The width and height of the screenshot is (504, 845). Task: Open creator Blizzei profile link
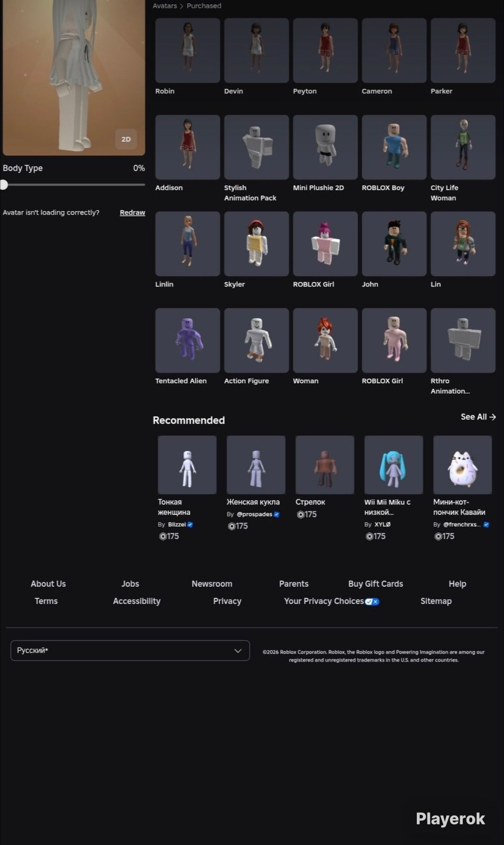[177, 524]
